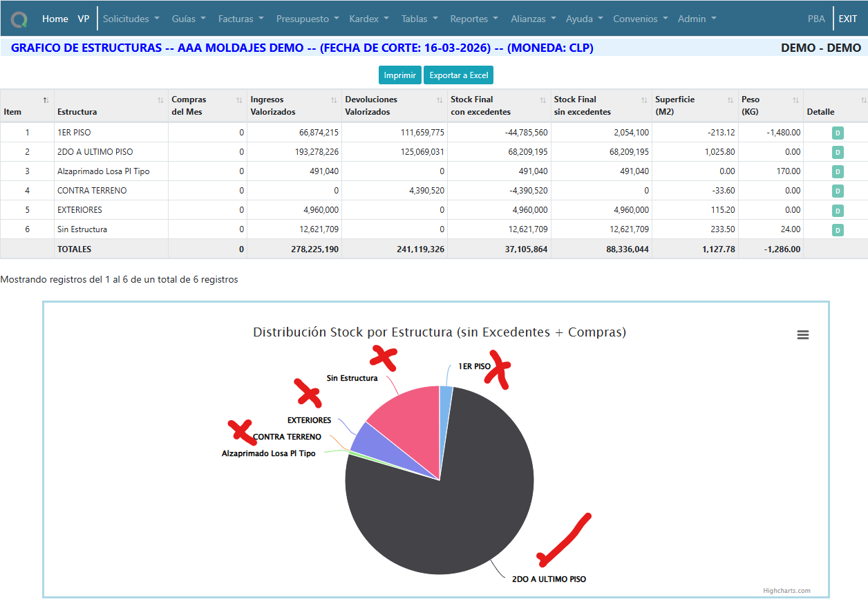
Task: Click the EXIT menu item
Action: click(847, 19)
